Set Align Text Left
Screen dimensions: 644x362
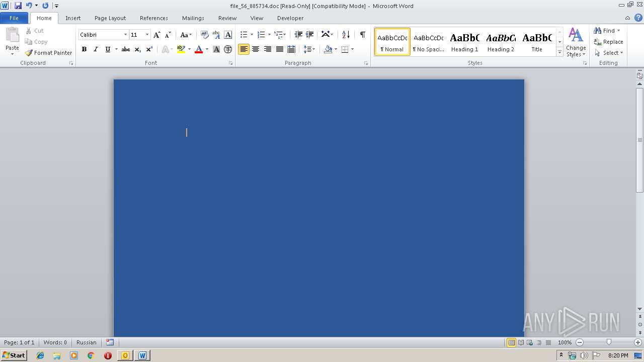tap(244, 49)
